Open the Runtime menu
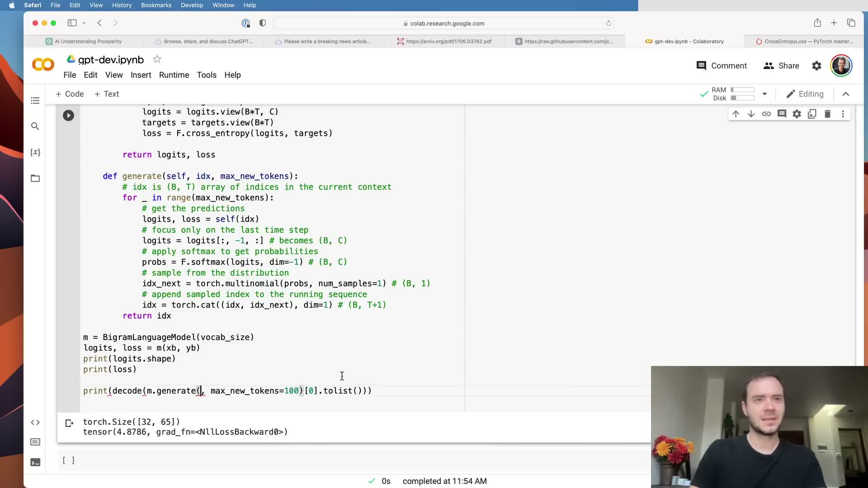This screenshot has width=868, height=488. tap(174, 75)
